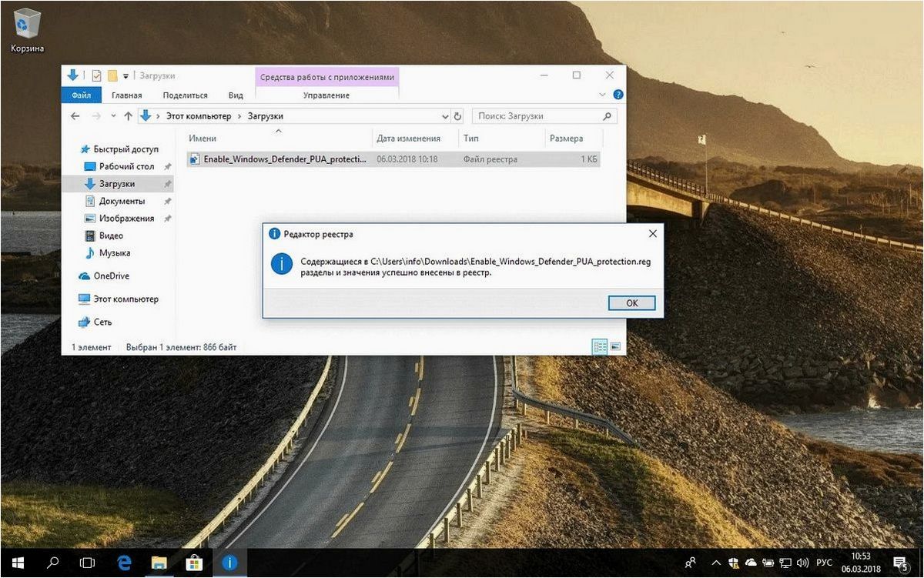Click Загрузки in the address path

point(265,116)
